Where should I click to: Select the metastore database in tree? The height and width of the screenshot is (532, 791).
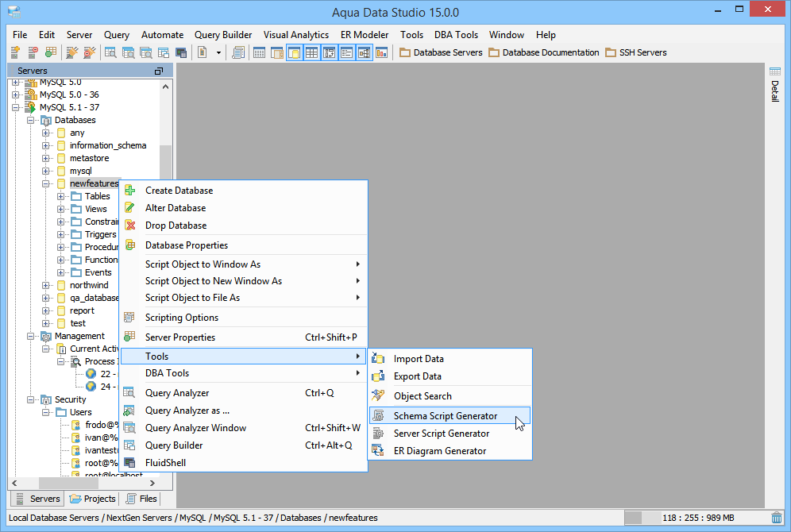point(89,158)
